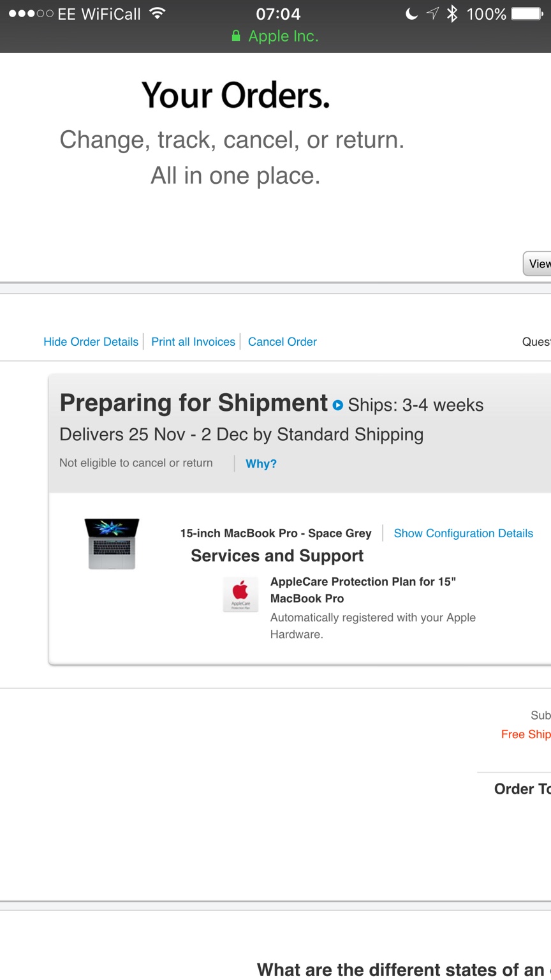Click the blue arrow before Ships
This screenshot has width=551, height=980.
pos(338,405)
